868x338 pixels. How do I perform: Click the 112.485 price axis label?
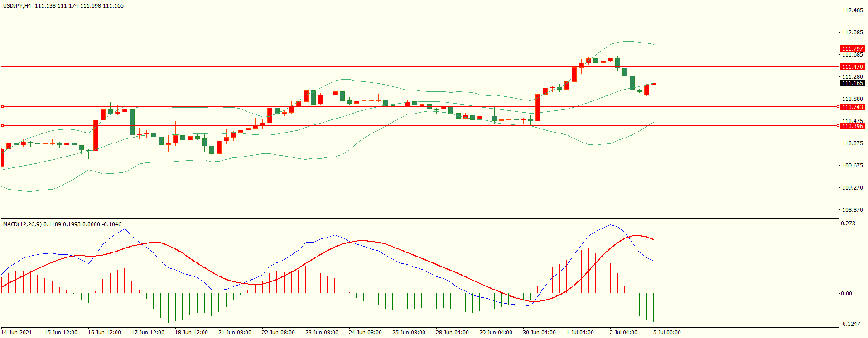click(852, 10)
